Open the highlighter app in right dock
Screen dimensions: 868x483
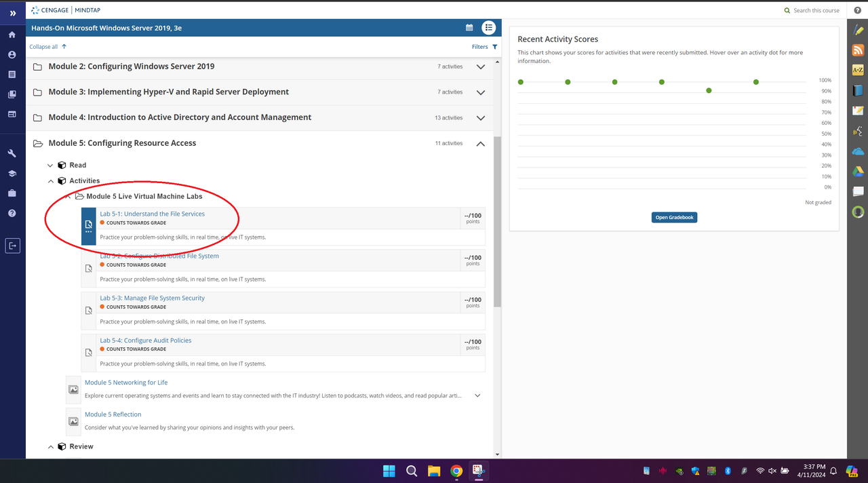pyautogui.click(x=858, y=31)
